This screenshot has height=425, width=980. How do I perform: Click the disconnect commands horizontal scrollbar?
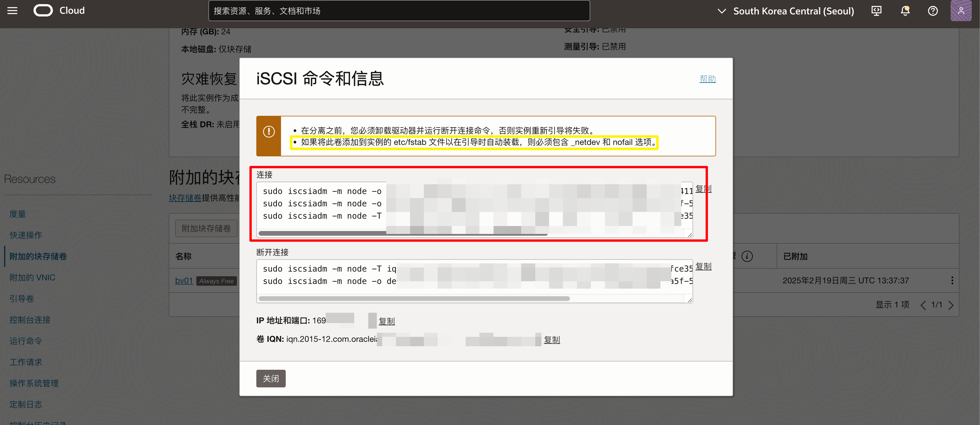pyautogui.click(x=414, y=299)
